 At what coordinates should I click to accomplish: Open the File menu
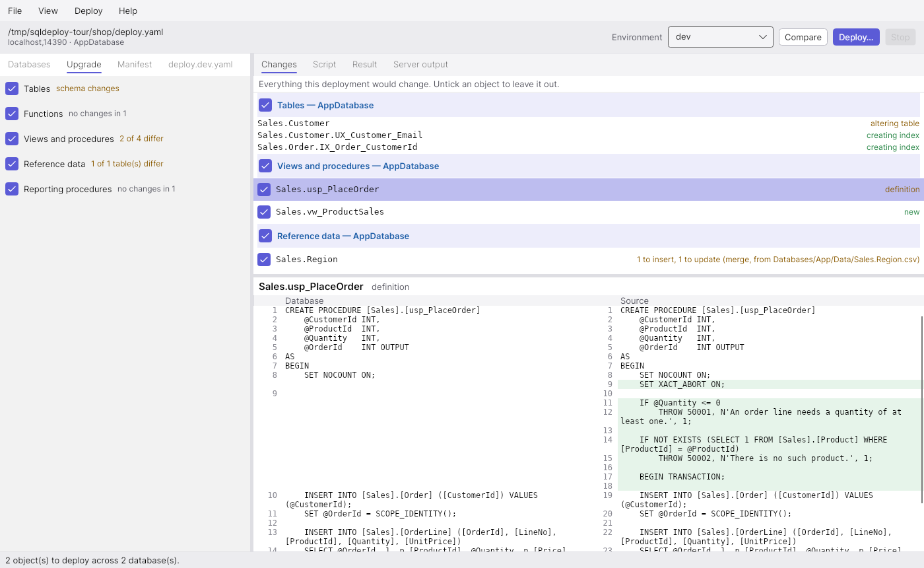tap(15, 11)
